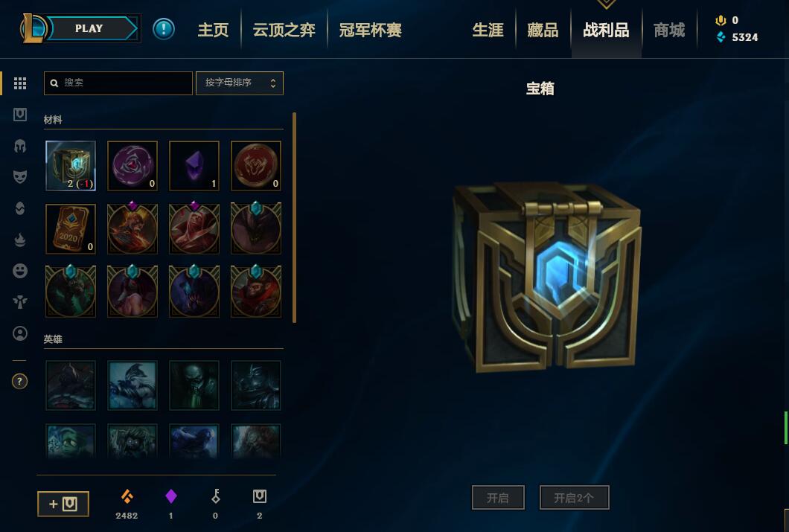
Task: Select the ward skin filter icon
Action: [19, 302]
